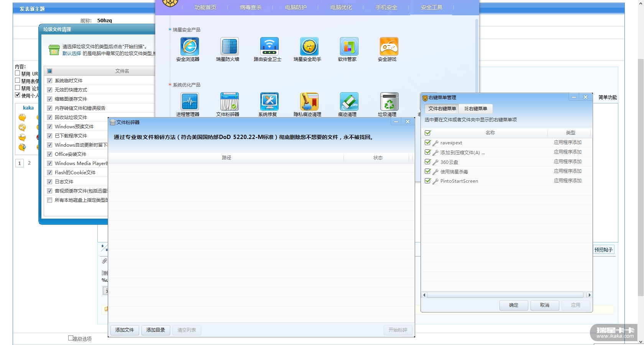Click the 路径 column header in 文件粉碎器
This screenshot has width=644, height=345.
226,158
